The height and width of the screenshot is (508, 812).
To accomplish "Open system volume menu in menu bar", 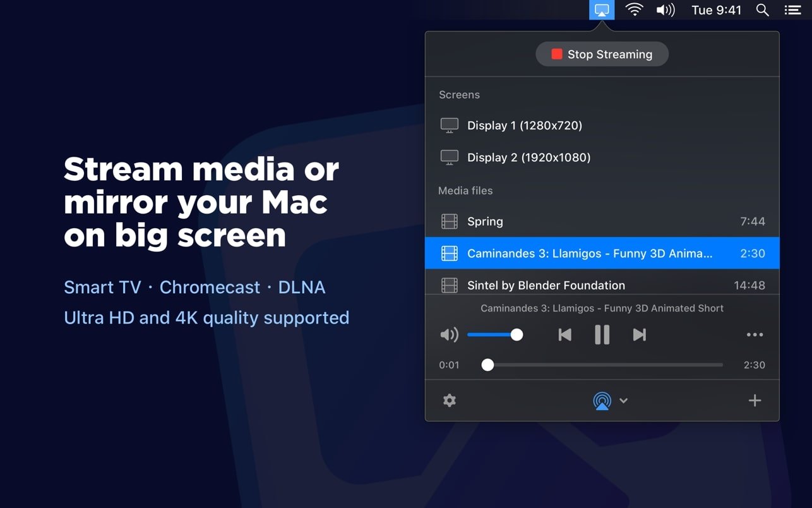I will coord(665,10).
